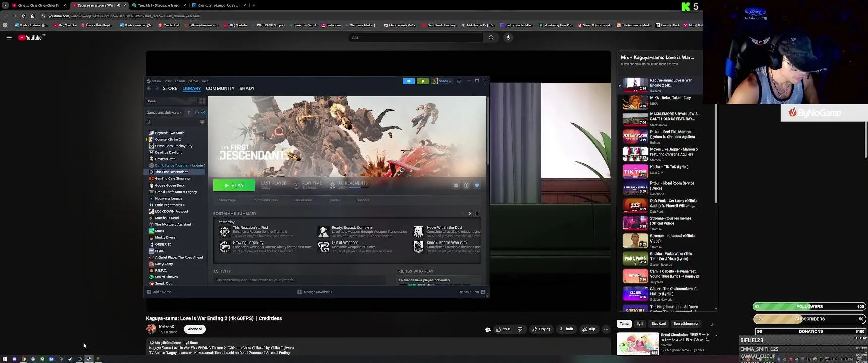Click YouTube search magnifier button

[491, 37]
